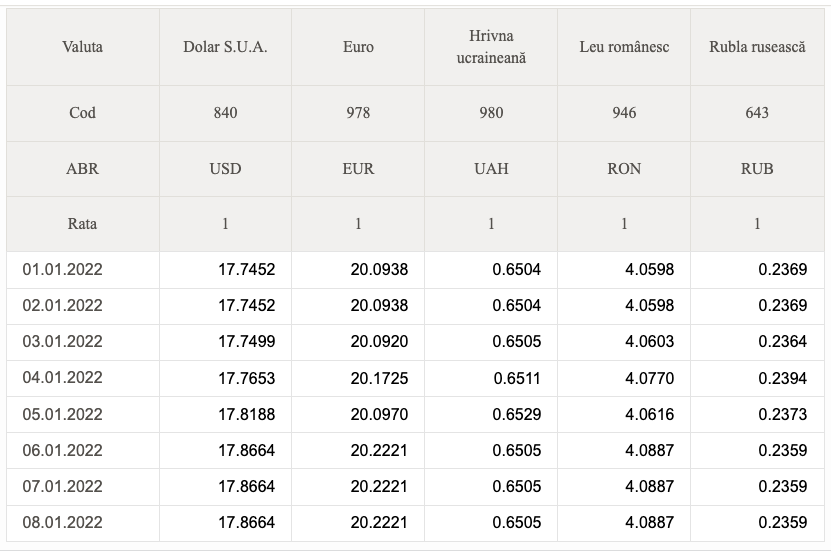
Task: Click the RON abbreviation cell
Action: [624, 168]
